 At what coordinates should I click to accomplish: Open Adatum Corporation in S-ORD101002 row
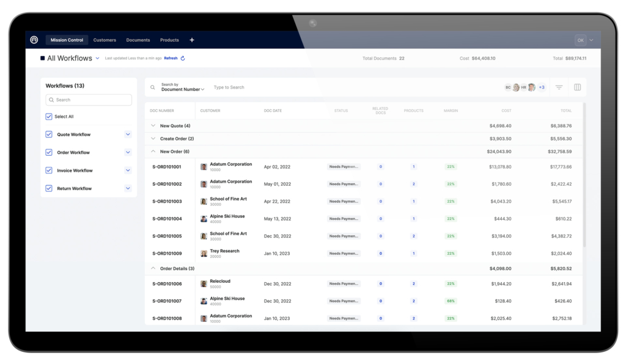click(230, 181)
